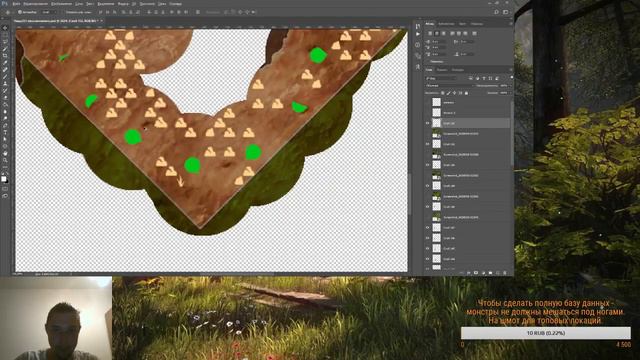Select the Brush tool
Screen dimensions: 640x360
(x=5, y=77)
